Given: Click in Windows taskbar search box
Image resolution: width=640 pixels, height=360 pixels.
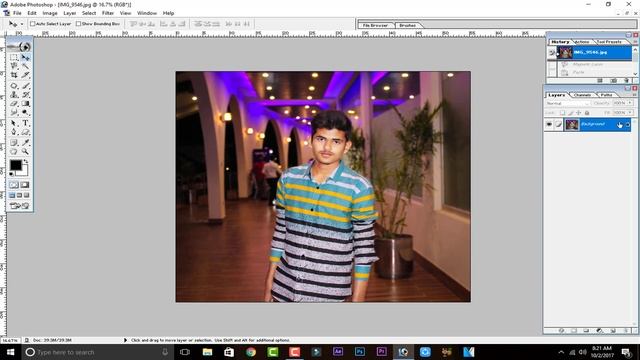Looking at the screenshot, I should [x=96, y=352].
